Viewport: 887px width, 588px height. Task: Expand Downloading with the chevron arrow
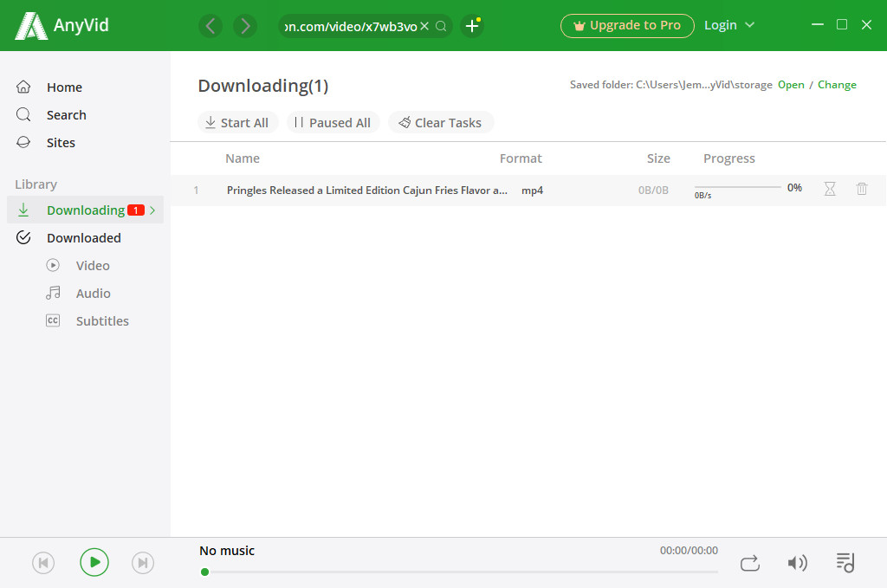point(152,210)
